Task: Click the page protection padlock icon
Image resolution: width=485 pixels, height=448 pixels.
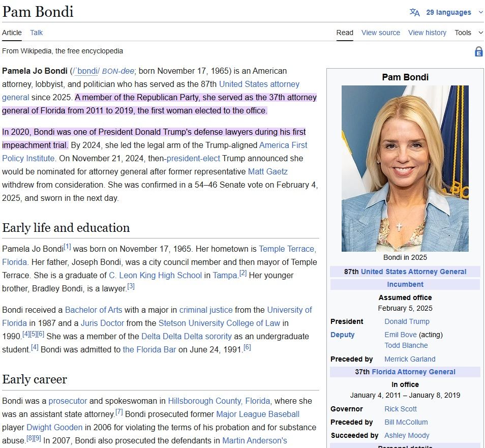Action: click(478, 51)
